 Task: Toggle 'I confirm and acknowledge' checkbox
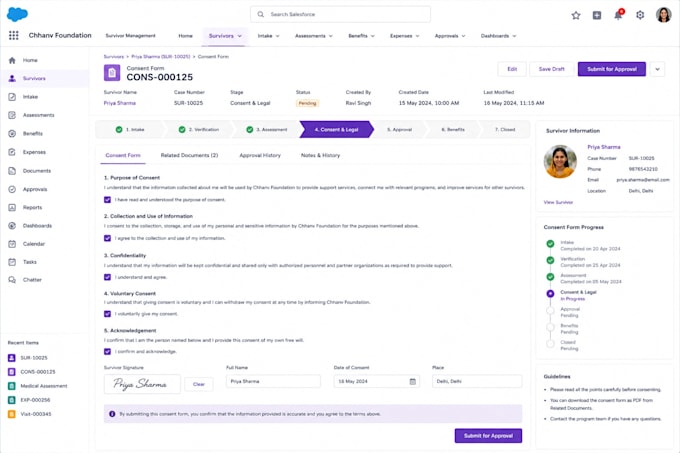(107, 352)
